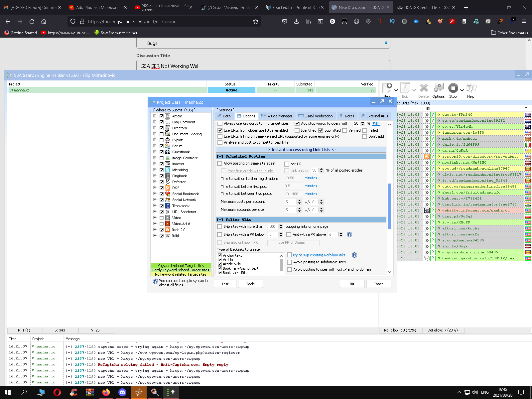The width and height of the screenshot is (532, 399).
Task: Click the Blog Comment engine icon
Action: tap(168, 122)
